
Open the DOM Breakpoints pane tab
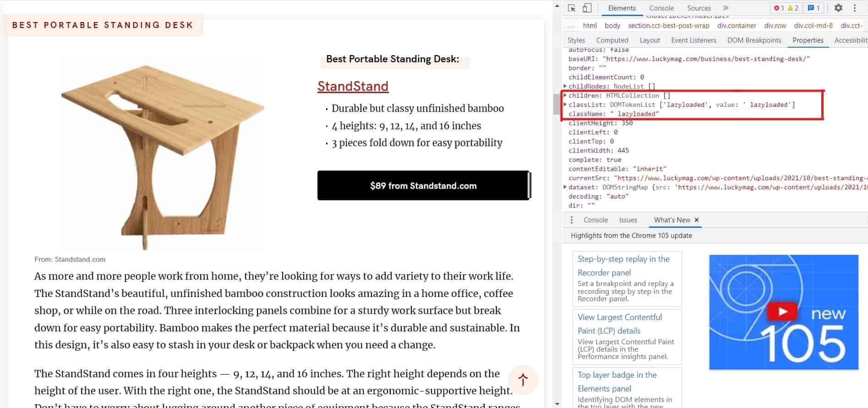(x=754, y=40)
